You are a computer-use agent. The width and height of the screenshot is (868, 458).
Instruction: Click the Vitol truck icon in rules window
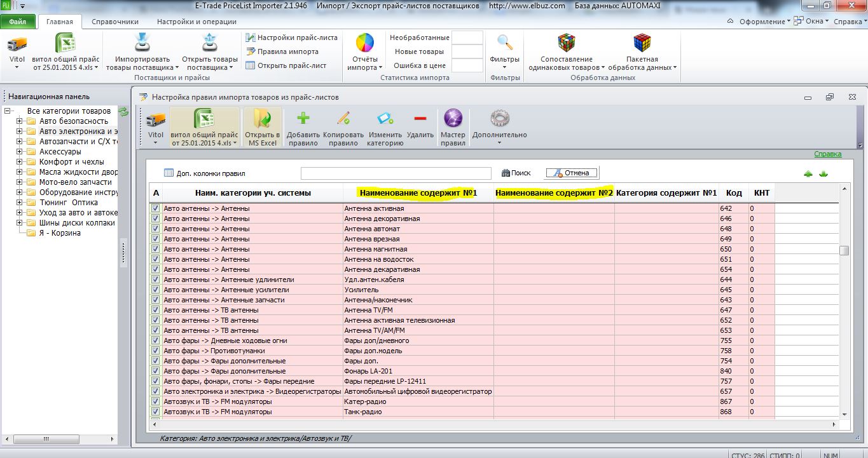[x=156, y=119]
